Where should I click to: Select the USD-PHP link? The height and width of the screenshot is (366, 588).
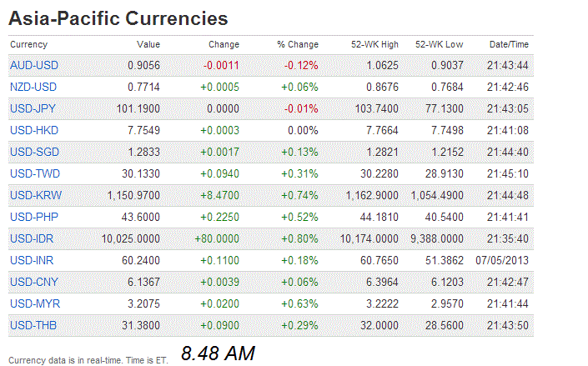34,217
